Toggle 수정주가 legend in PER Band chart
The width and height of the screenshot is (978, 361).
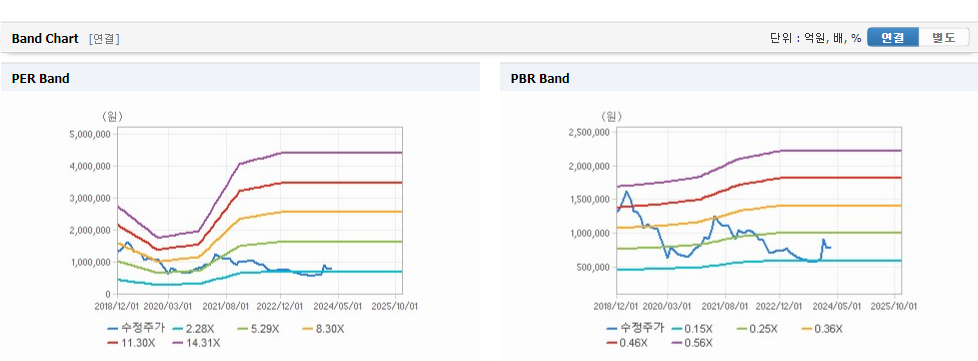point(136,329)
